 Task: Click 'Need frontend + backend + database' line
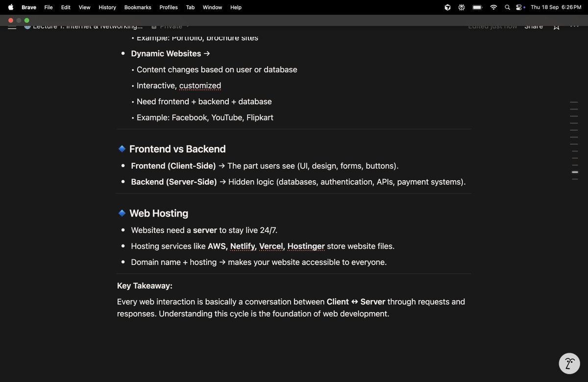tap(204, 101)
